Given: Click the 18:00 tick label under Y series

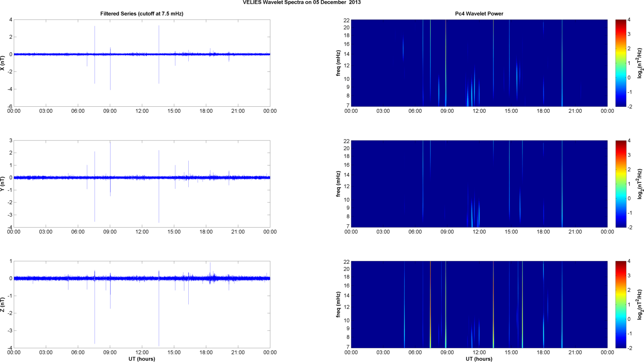Looking at the screenshot, I should (206, 232).
